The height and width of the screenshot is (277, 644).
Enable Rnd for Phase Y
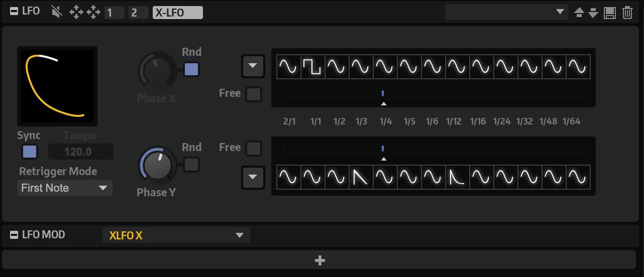pos(191,165)
